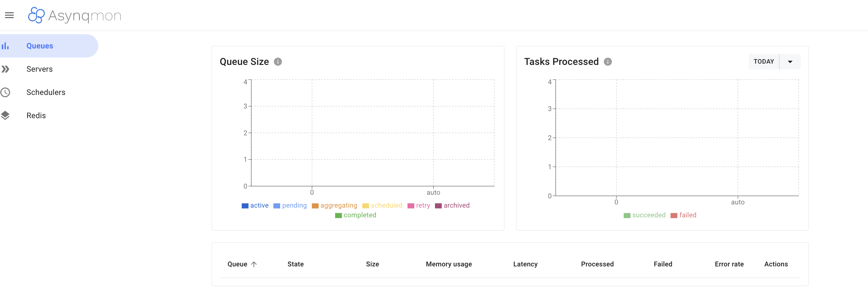Click the Asynqmon title link

(85, 15)
